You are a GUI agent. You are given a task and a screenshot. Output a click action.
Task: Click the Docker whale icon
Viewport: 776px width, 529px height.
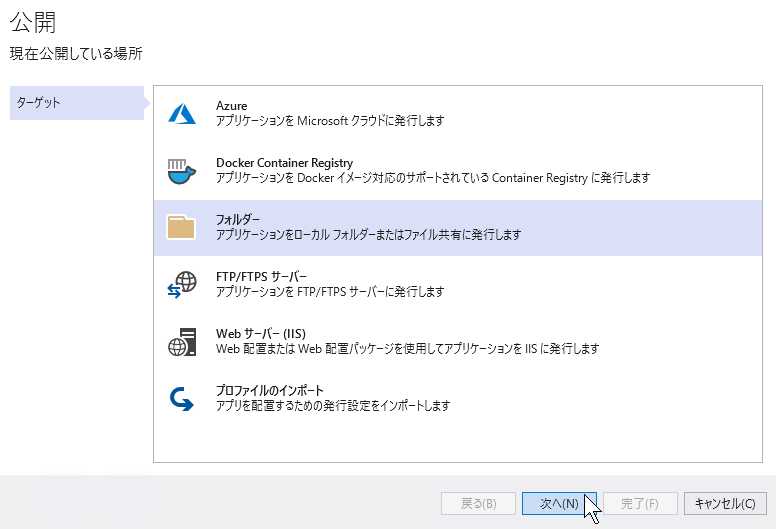click(182, 171)
